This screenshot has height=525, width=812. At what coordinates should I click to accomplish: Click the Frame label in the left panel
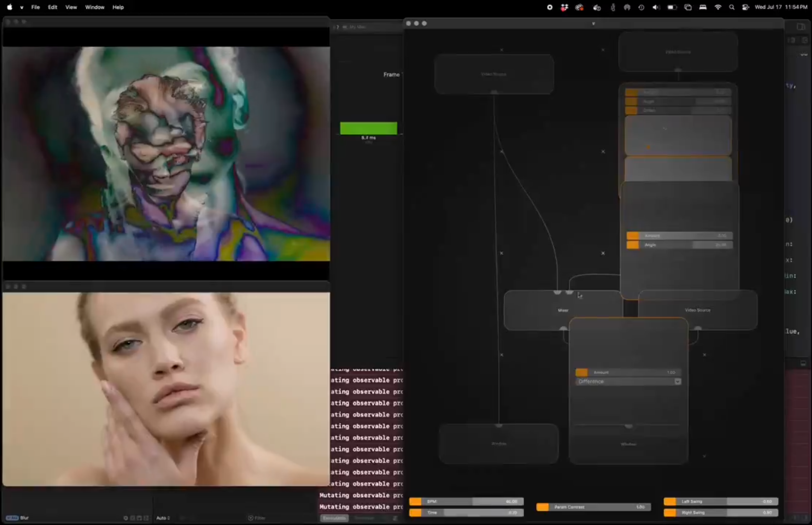pyautogui.click(x=391, y=74)
